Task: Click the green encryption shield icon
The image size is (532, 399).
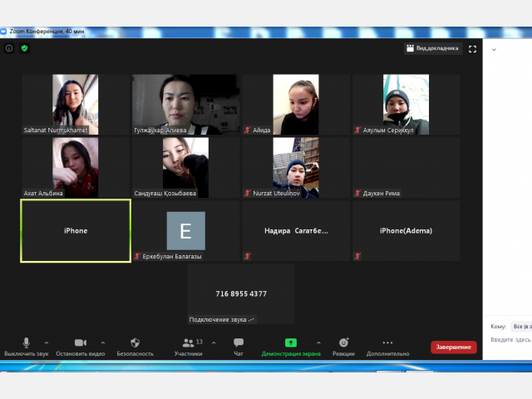Action: point(24,48)
